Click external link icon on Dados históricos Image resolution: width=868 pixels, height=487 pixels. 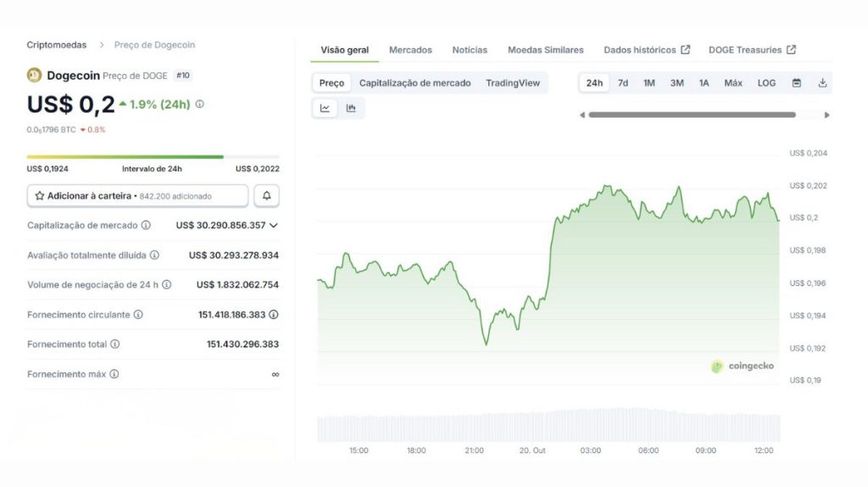point(685,50)
